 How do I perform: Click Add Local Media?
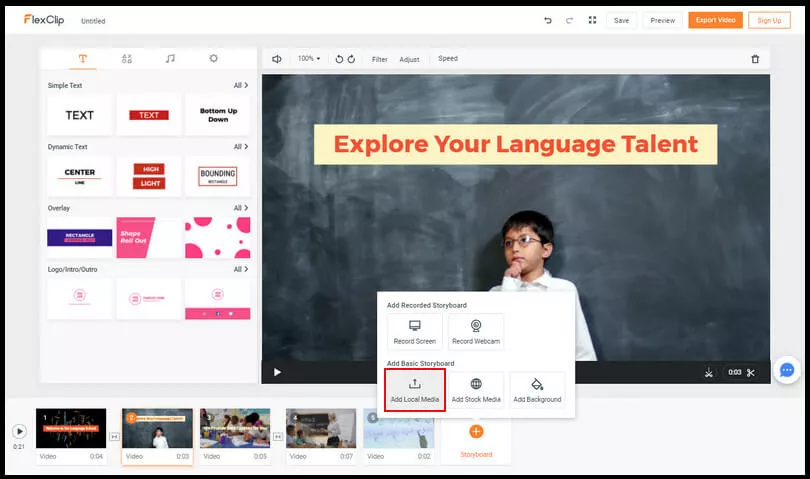point(415,390)
